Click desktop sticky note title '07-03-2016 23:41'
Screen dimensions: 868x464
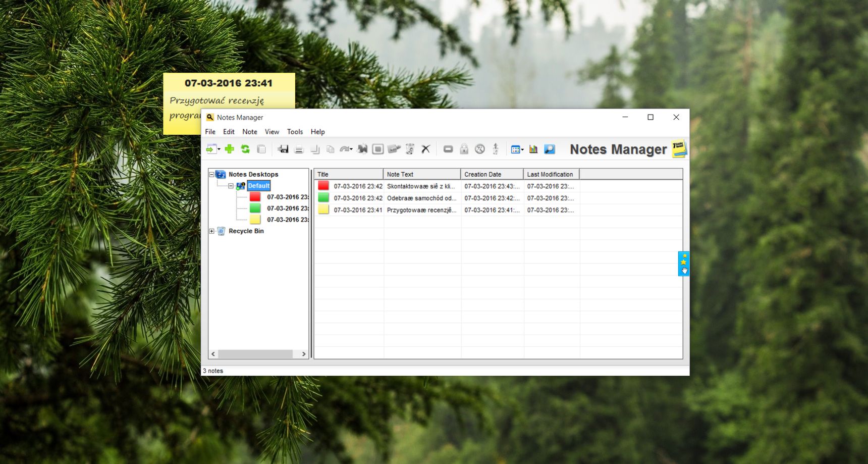[x=229, y=83]
